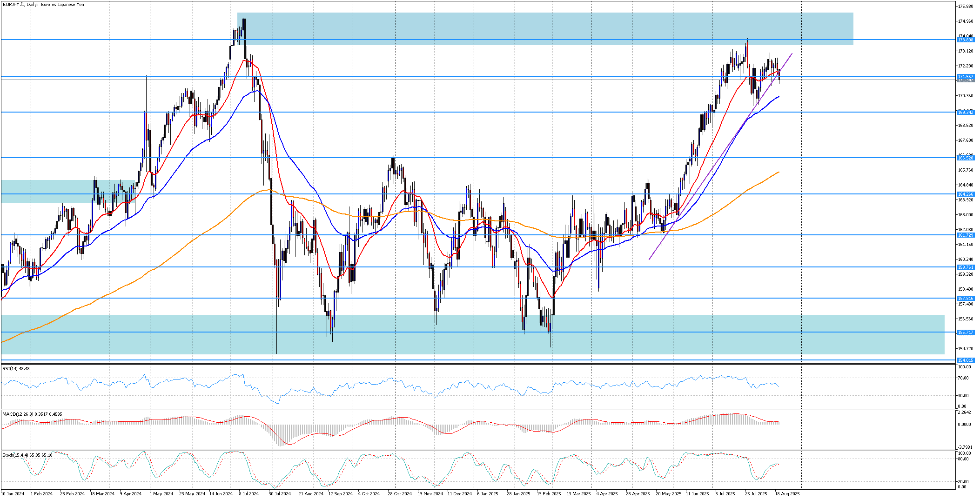
Task: Click the -3.7931 value on MACD scale
Action: (965, 447)
